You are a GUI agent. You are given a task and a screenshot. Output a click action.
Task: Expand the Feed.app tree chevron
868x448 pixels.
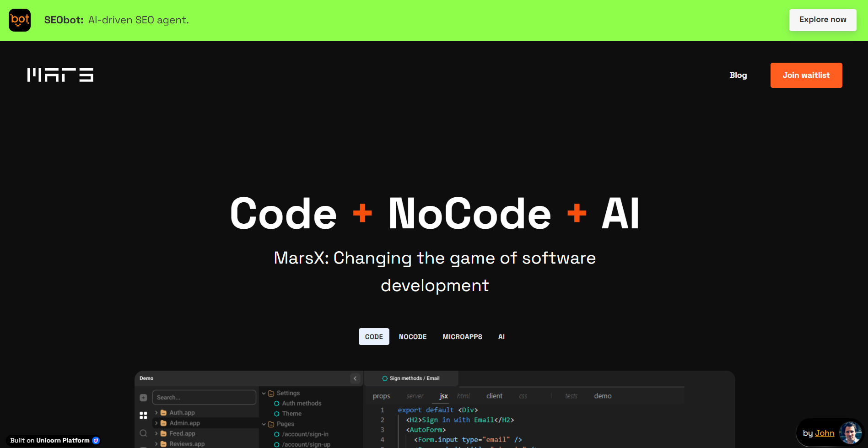(x=156, y=433)
